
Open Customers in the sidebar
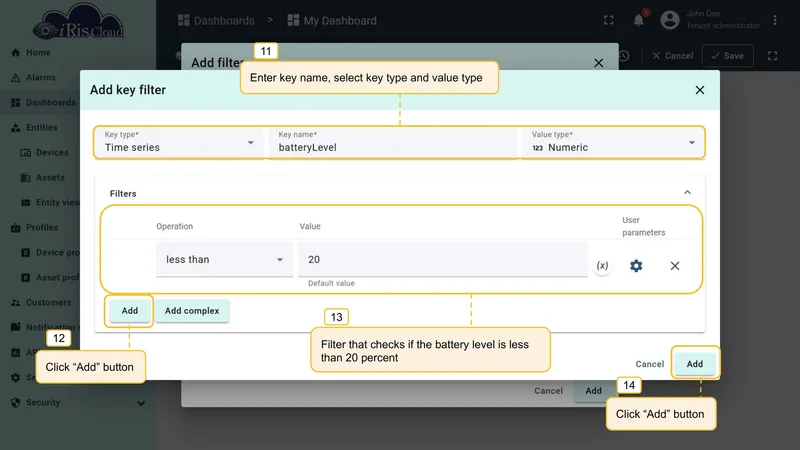coord(48,303)
